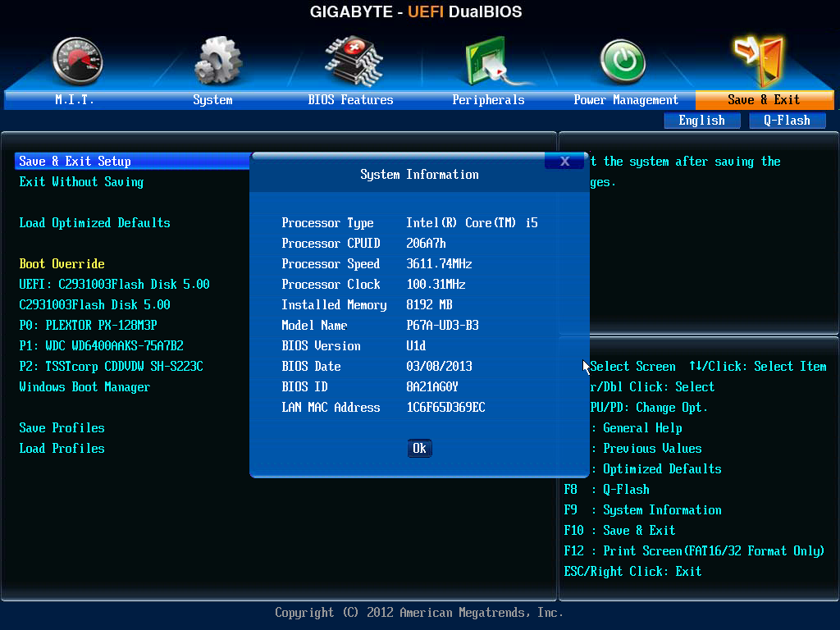The width and height of the screenshot is (840, 630).
Task: Click BIOS Version value U1d
Action: coord(416,346)
